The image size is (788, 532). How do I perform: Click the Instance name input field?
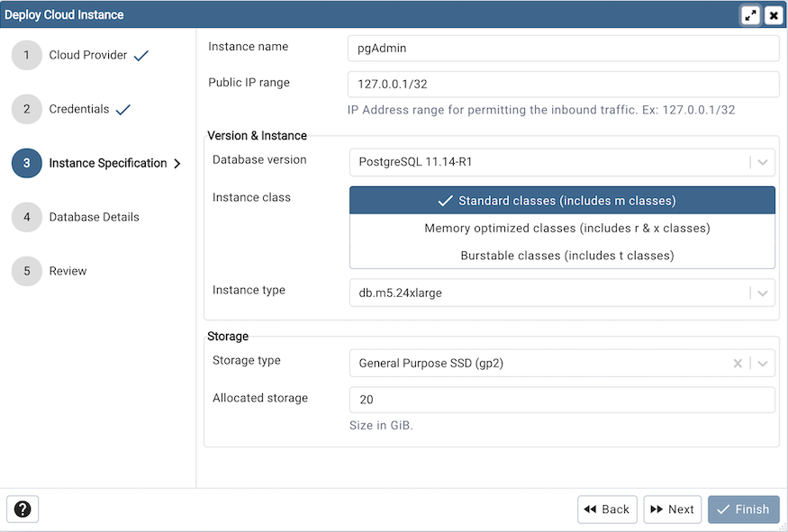(x=562, y=48)
